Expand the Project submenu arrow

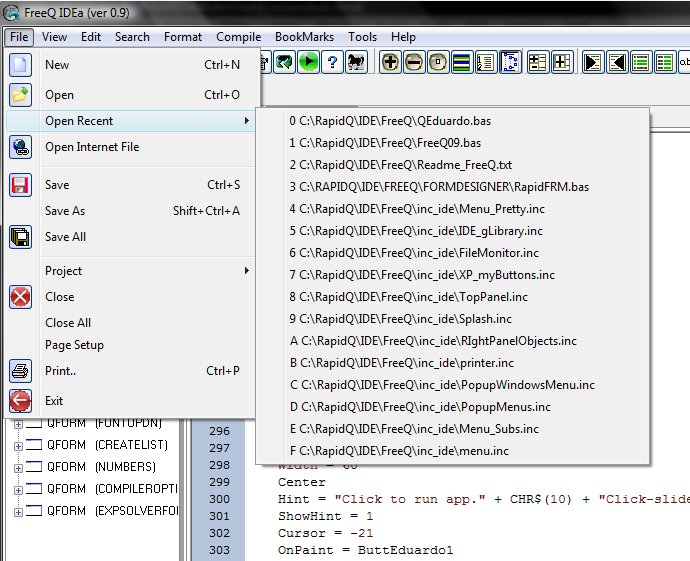point(247,271)
